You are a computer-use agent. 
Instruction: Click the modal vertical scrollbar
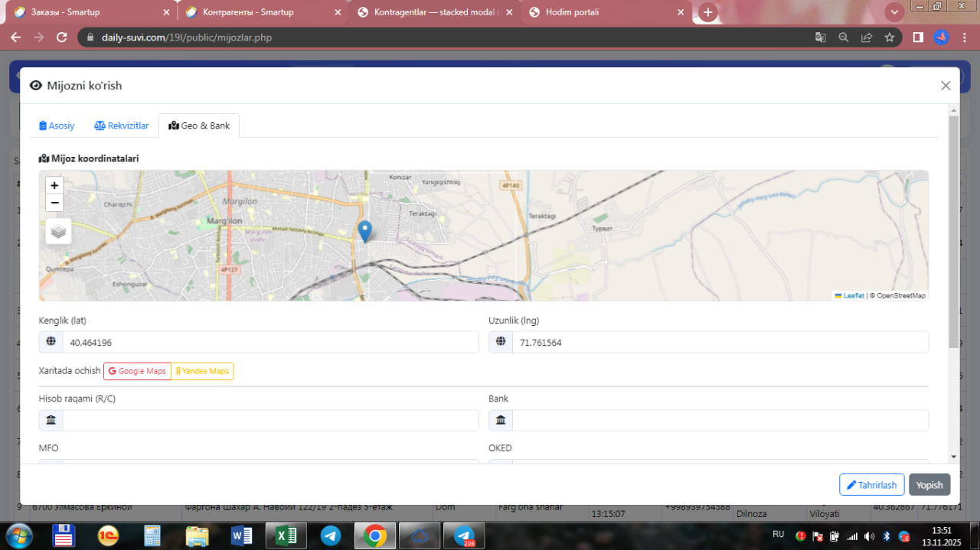tap(953, 229)
